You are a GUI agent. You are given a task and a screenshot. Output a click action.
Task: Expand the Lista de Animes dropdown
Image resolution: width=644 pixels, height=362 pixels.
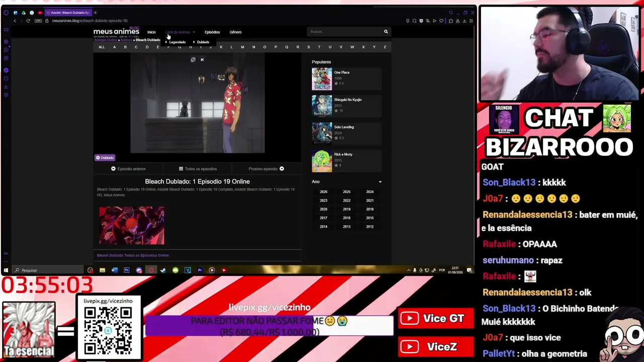tap(180, 32)
